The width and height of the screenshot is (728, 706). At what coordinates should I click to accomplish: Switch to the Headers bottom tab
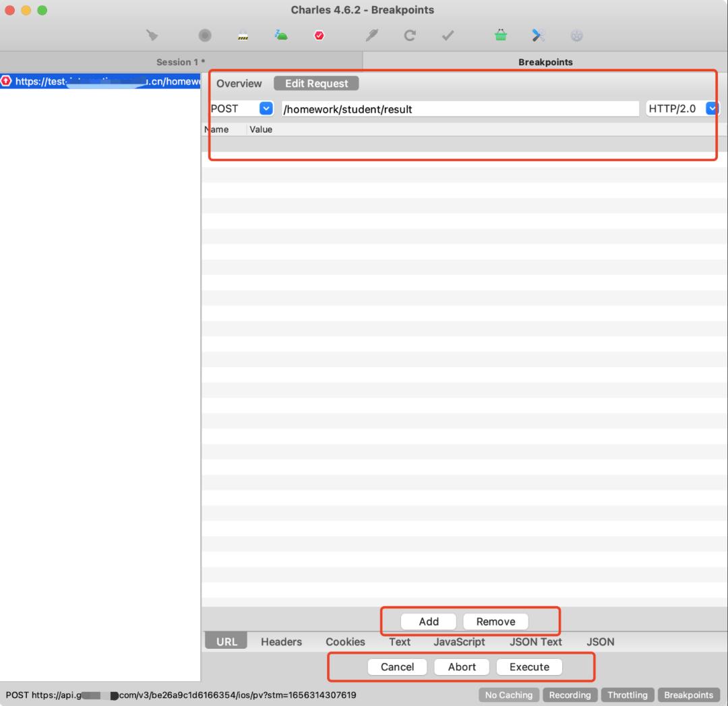pyautogui.click(x=281, y=641)
